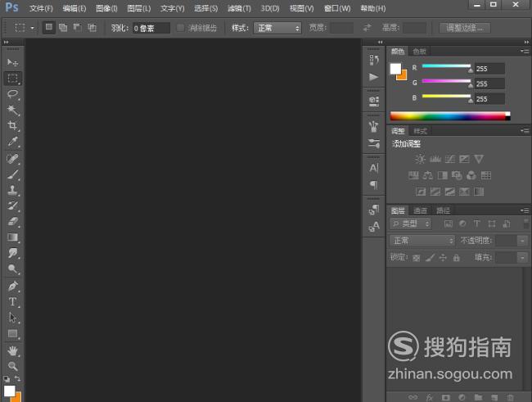Screen dimensions: 532x402
Task: Toggle the anti-alias checkbox
Action: point(181,28)
